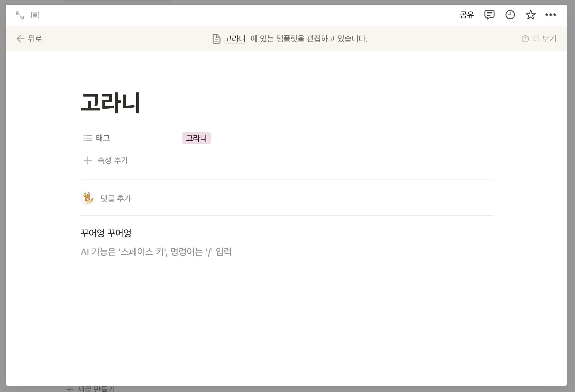This screenshot has width=575, height=392.
Task: Click the page document icon in banner
Action: click(x=216, y=39)
